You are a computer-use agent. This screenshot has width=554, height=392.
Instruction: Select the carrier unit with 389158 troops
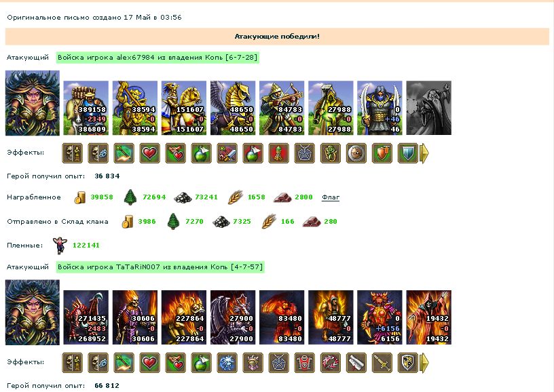coord(86,108)
